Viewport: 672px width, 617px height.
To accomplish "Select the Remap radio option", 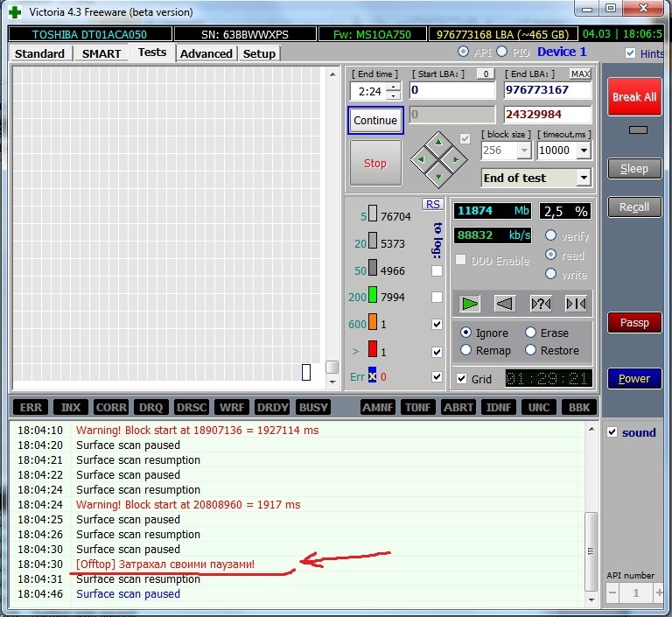I will [465, 350].
